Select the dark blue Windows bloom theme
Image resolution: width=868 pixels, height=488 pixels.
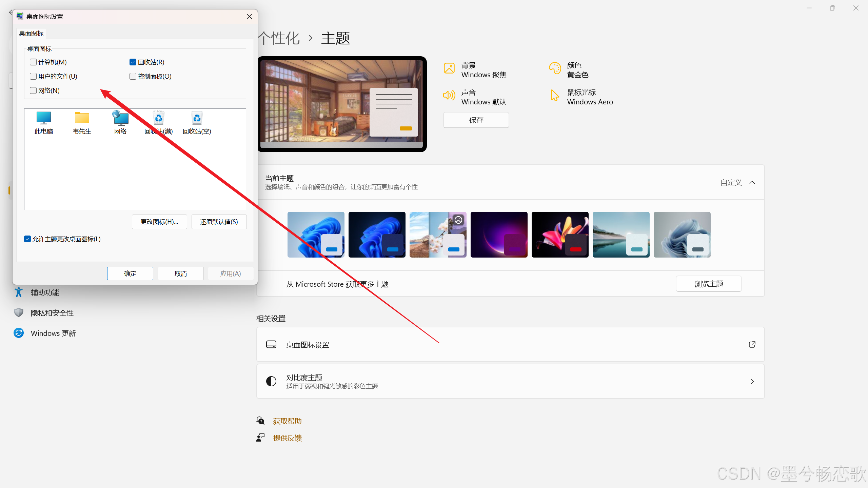click(377, 235)
